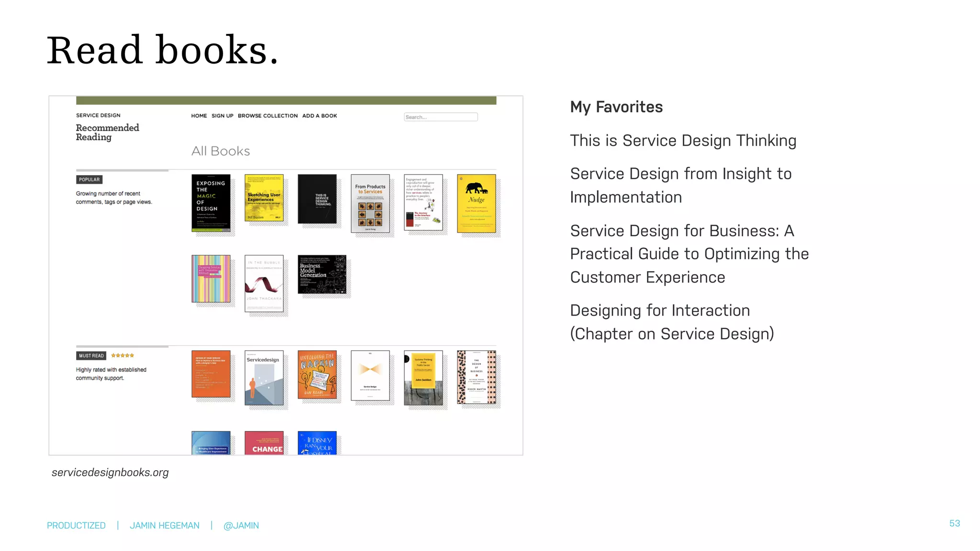Screen dimensions: 980x551
Task: Click the SERVICE DESIGN label above title
Action: [x=98, y=115]
